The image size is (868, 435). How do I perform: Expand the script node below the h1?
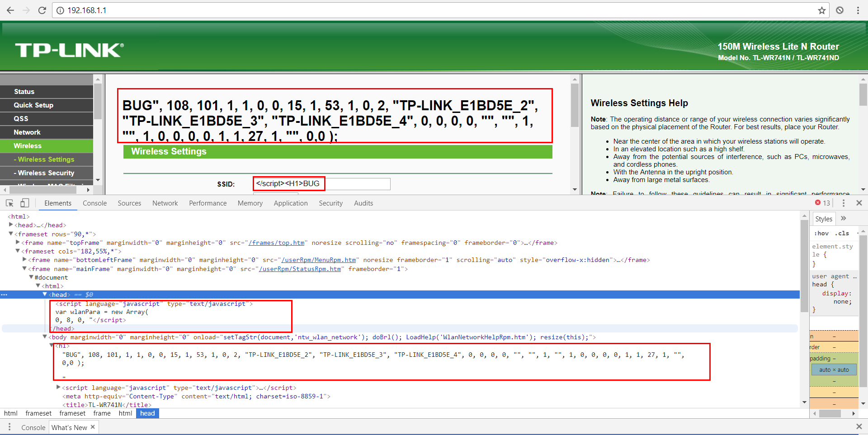[x=58, y=387]
